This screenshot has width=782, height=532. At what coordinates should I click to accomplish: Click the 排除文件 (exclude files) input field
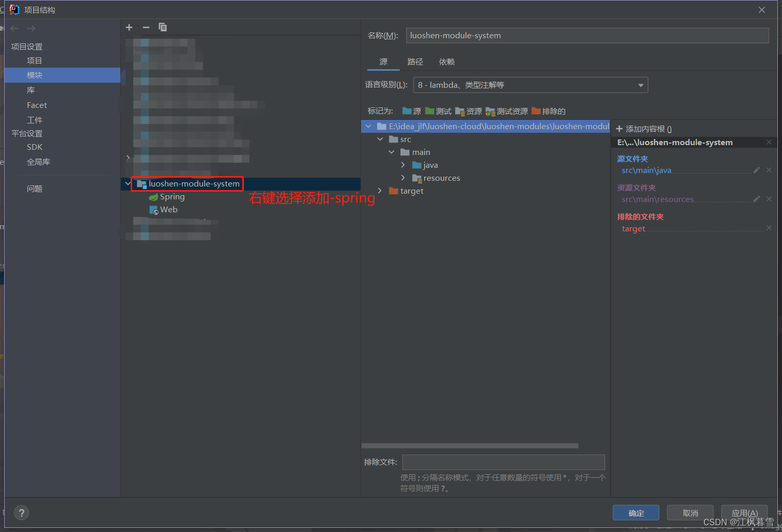click(x=504, y=462)
